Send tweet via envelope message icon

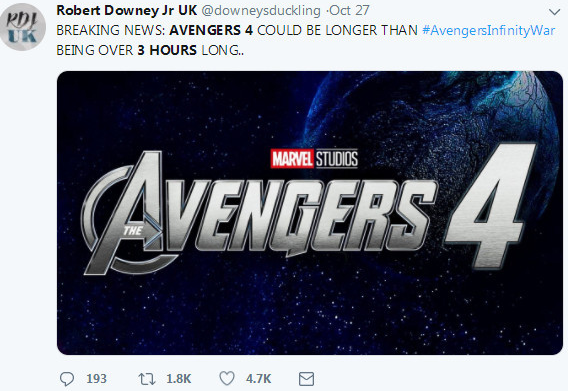[x=306, y=379]
